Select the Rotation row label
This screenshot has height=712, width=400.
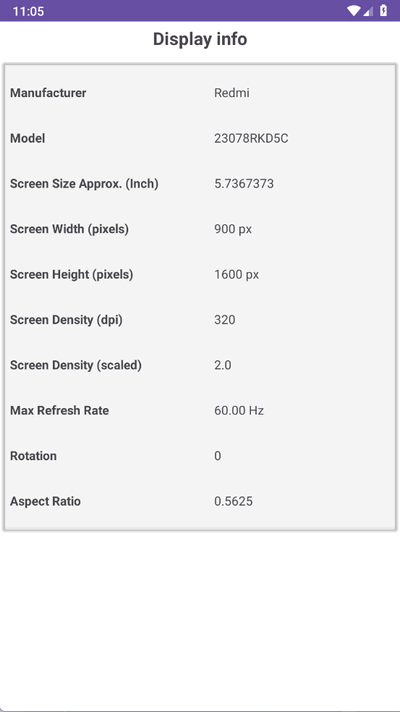34,456
